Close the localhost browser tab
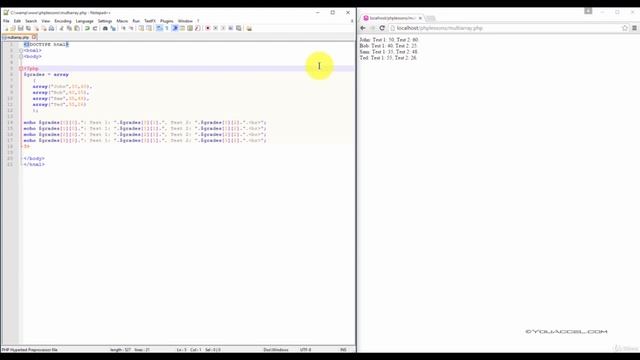Image resolution: width=640 pixels, height=360 pixels. [x=420, y=18]
